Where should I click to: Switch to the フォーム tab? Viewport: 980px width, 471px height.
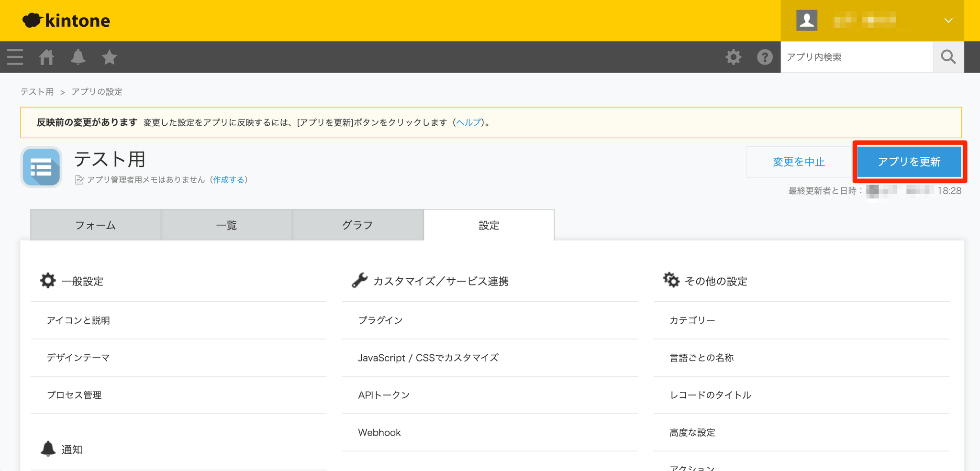pyautogui.click(x=95, y=225)
